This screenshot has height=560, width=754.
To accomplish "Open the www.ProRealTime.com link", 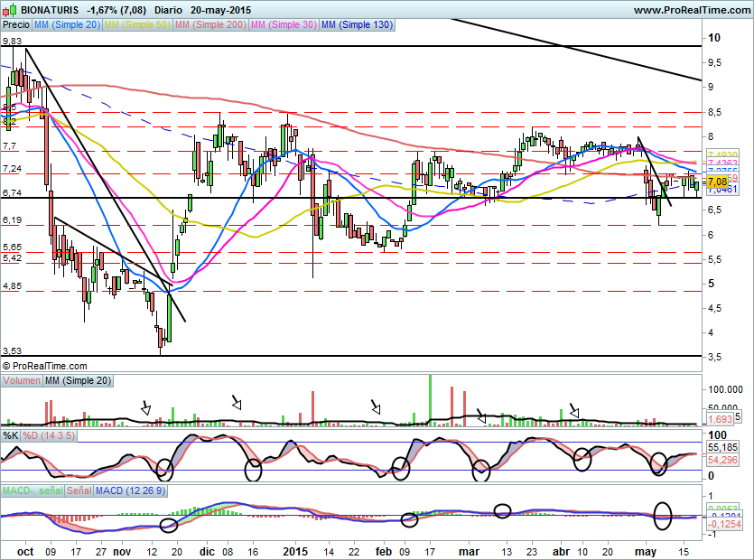I will tap(692, 10).
